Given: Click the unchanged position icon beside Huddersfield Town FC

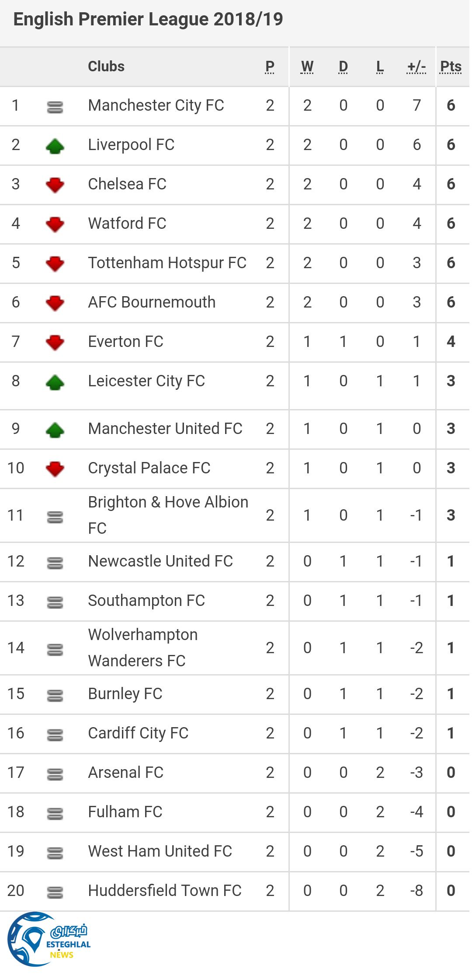Looking at the screenshot, I should tap(55, 892).
